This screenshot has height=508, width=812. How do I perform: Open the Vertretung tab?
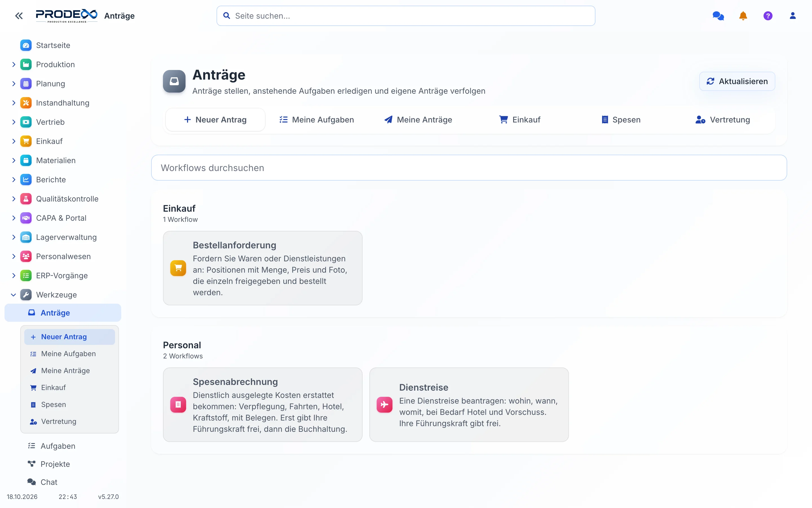click(722, 120)
